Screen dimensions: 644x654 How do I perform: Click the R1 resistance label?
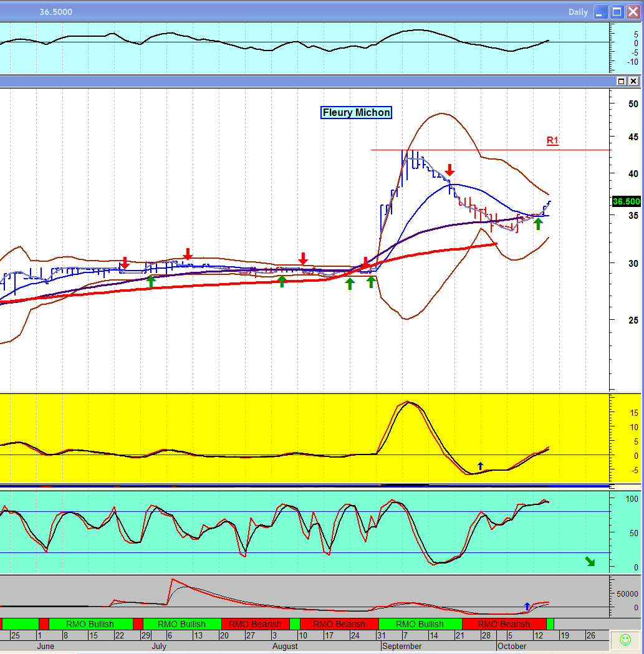click(552, 140)
